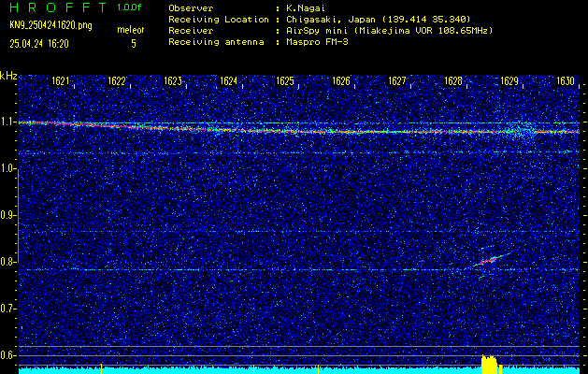
Task: Click the 1626 time label
Action: point(341,81)
